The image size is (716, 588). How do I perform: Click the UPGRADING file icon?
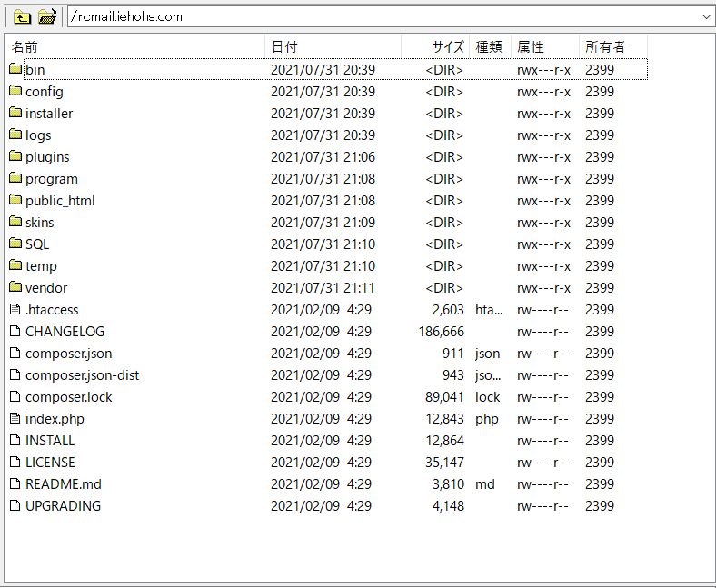coord(15,505)
